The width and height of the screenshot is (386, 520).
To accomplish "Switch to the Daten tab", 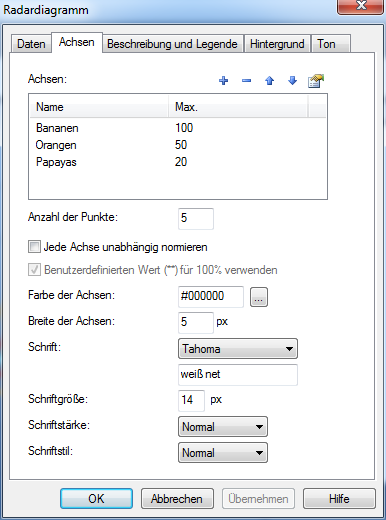I will (x=31, y=44).
